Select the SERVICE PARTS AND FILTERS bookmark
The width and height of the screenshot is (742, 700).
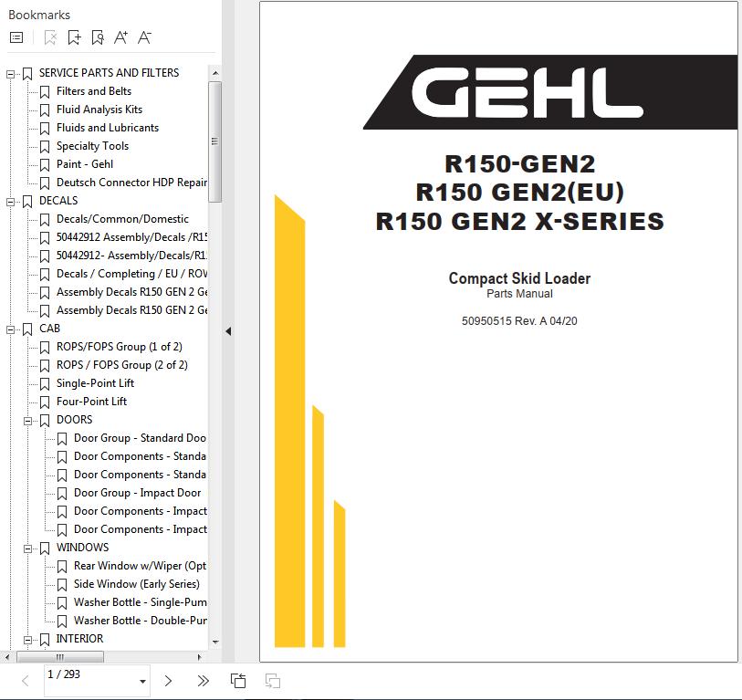pyautogui.click(x=109, y=73)
